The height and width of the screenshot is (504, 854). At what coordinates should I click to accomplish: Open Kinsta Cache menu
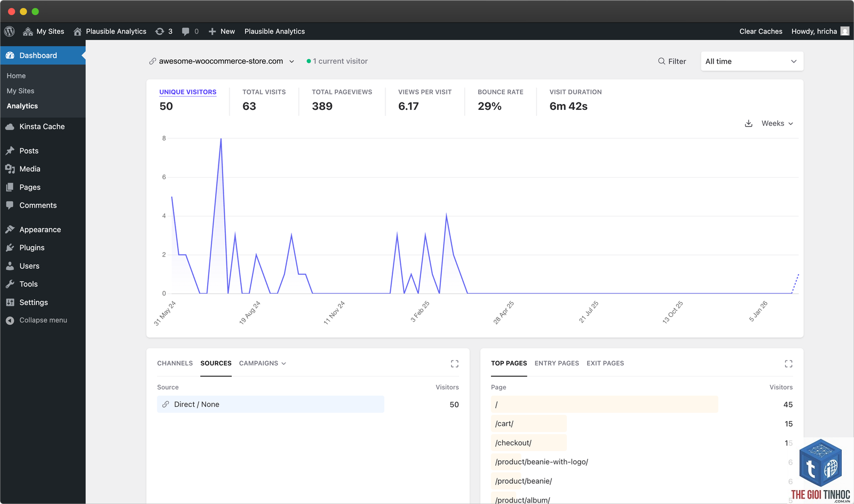pos(43,126)
